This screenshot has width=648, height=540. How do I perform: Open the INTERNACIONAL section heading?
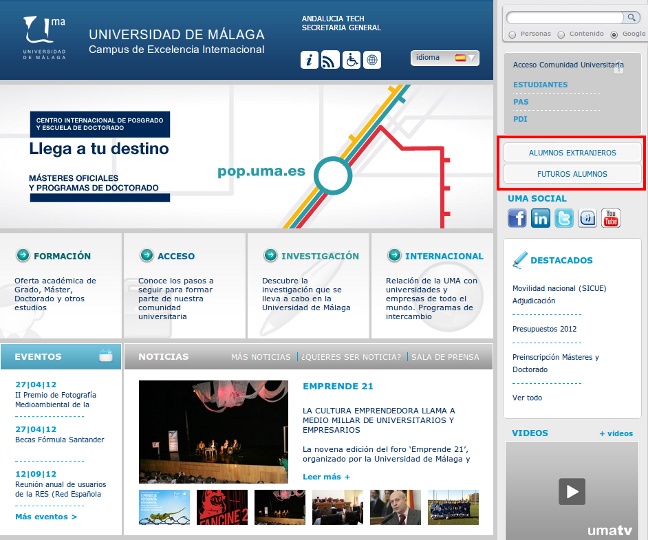pyautogui.click(x=444, y=256)
